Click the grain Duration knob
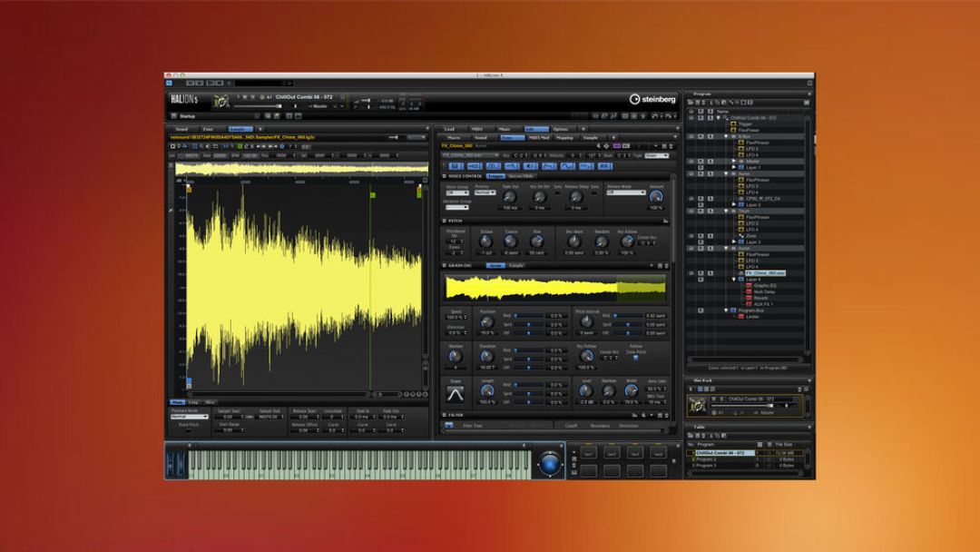 tap(486, 357)
